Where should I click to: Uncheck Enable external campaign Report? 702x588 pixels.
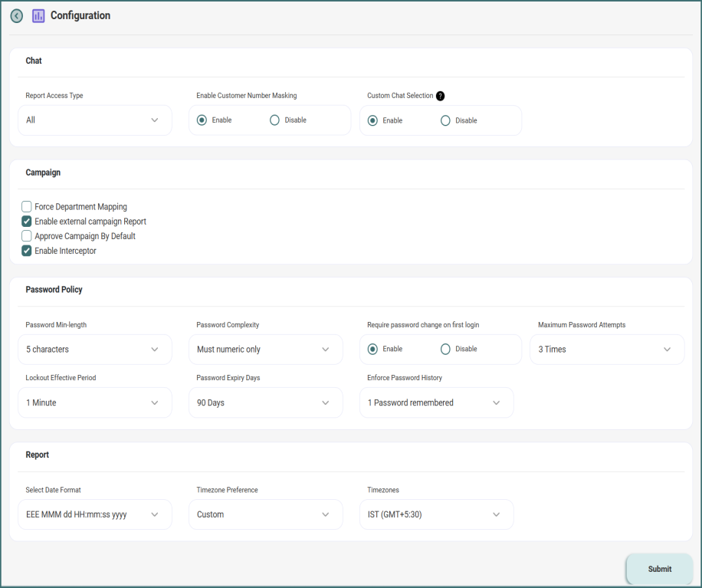coord(27,222)
